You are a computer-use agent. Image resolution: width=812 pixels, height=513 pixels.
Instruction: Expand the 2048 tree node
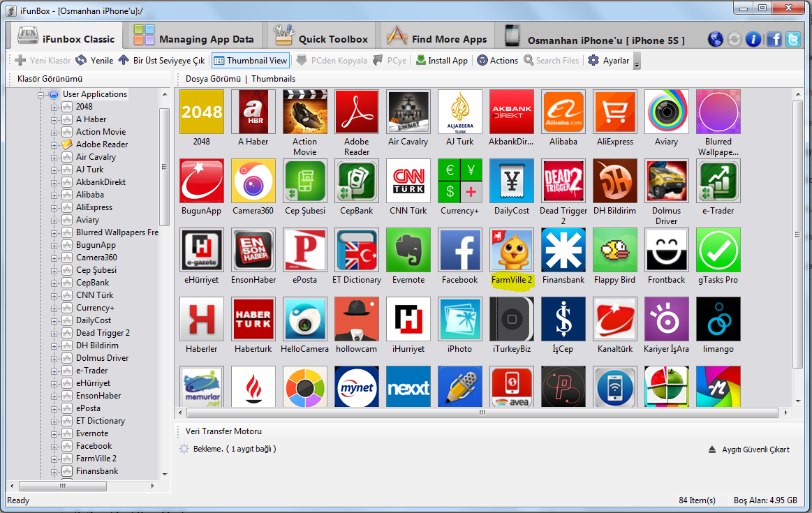click(x=54, y=107)
